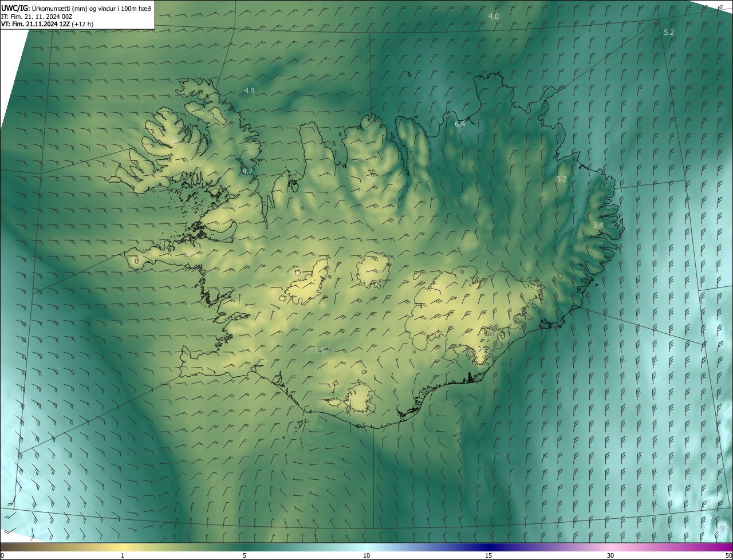The width and height of the screenshot is (733, 560).
Task: Click the colorbar tick label 1
Action: point(123,555)
